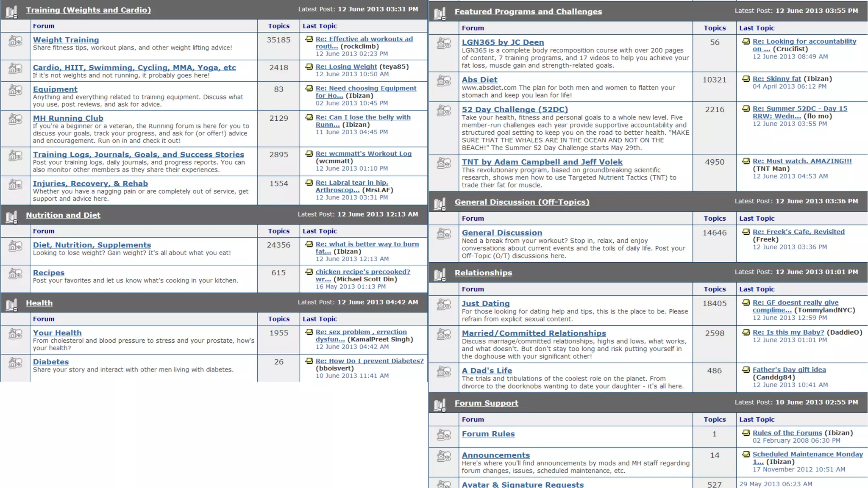This screenshot has width=868, height=488.
Task: Open the Health category heading
Action: click(39, 303)
